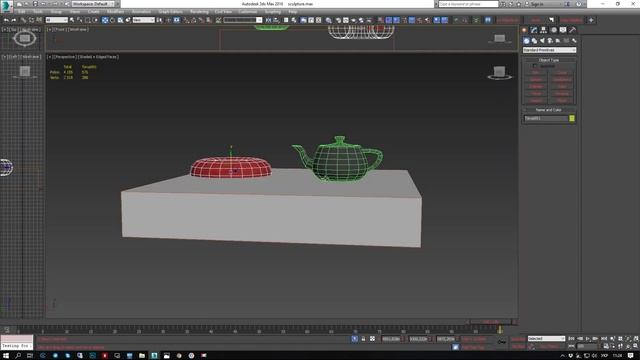Open the Perspective viewport [+] menu
640x360 pixels.
49,57
